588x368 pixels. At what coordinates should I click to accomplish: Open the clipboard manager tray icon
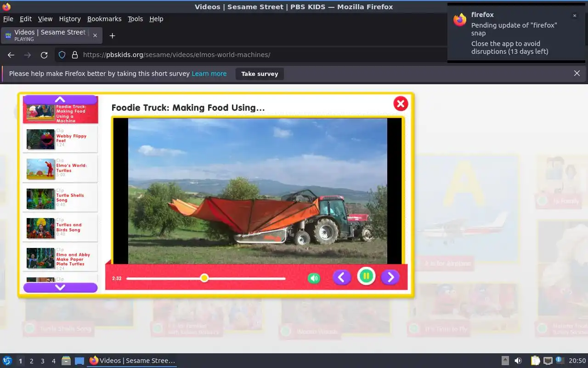click(536, 361)
